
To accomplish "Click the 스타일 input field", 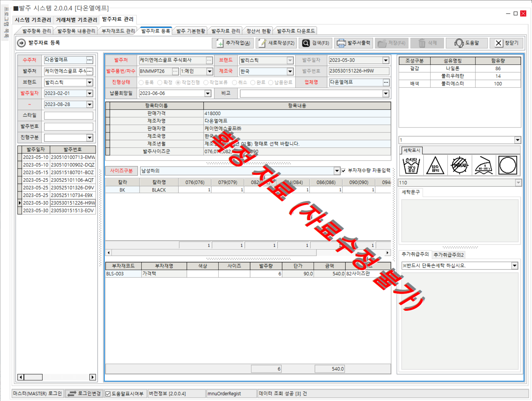I will coord(69,115).
